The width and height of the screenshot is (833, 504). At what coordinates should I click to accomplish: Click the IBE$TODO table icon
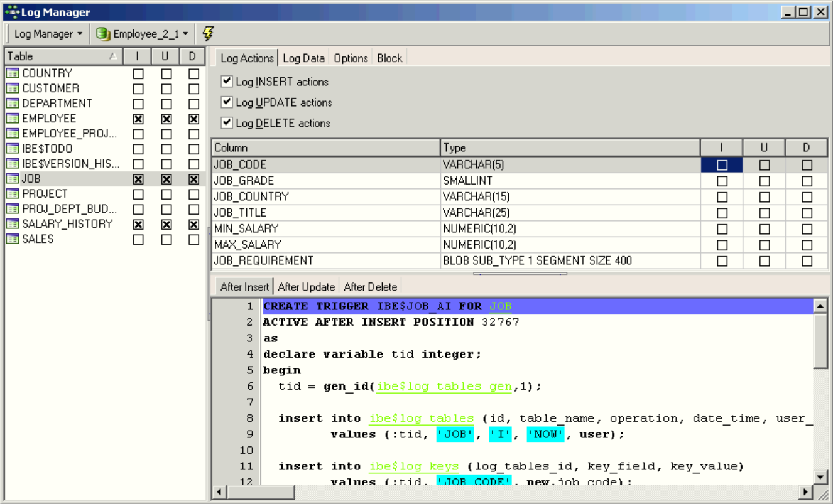click(13, 149)
